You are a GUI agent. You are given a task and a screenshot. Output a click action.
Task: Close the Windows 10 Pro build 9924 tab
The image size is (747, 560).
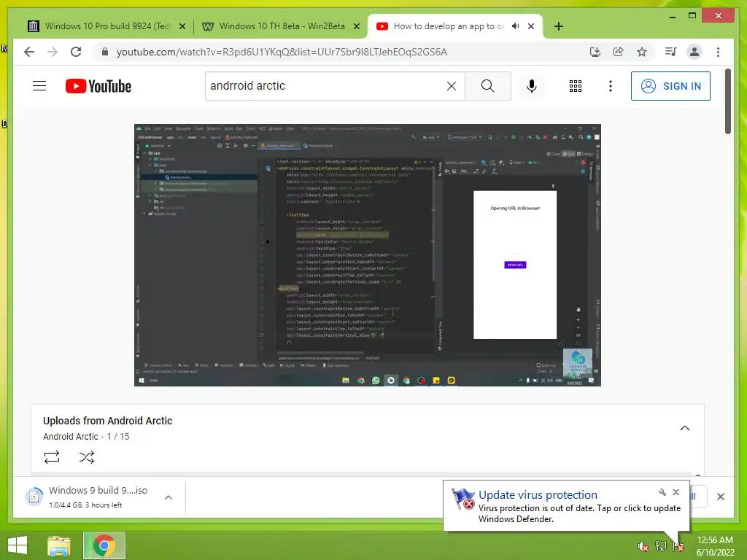click(x=182, y=27)
